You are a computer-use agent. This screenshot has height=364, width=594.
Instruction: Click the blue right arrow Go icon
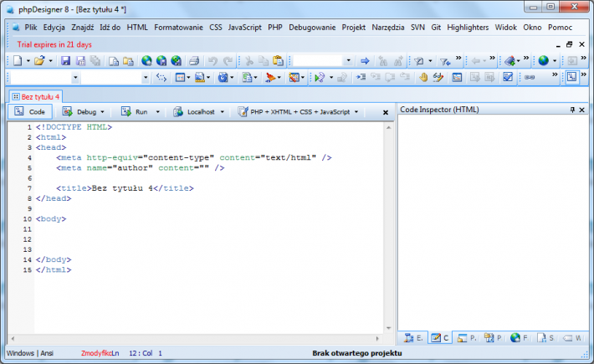point(365,60)
